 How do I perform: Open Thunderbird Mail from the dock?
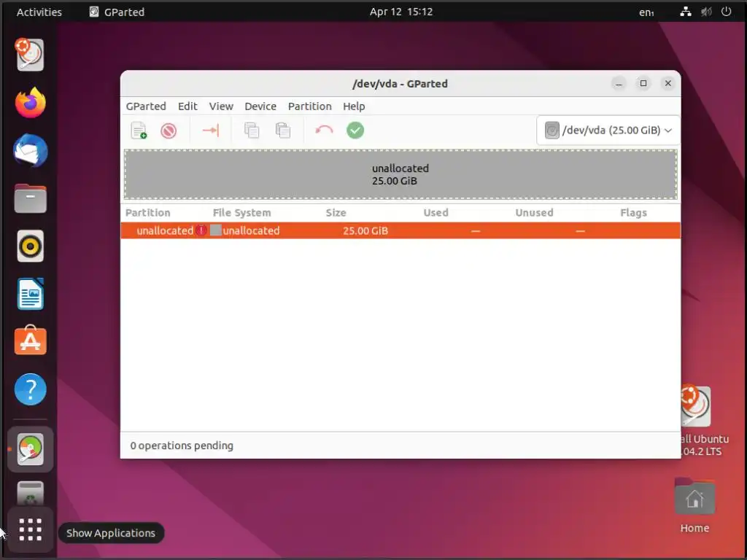click(x=30, y=150)
